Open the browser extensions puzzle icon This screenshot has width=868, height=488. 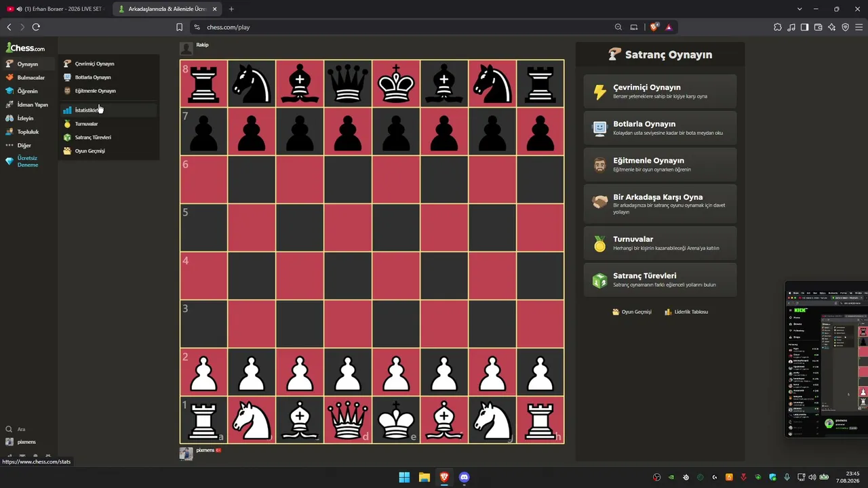click(777, 27)
